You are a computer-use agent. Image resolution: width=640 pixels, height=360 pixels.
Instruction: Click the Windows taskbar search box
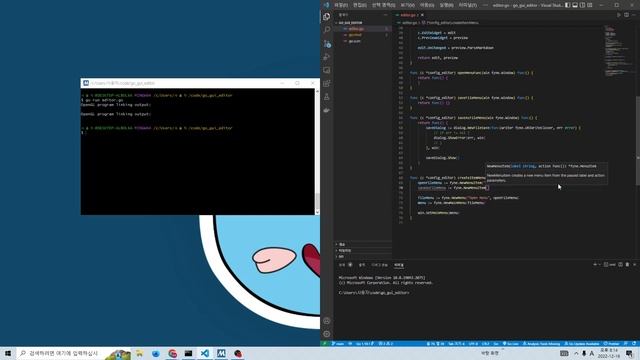(x=73, y=353)
